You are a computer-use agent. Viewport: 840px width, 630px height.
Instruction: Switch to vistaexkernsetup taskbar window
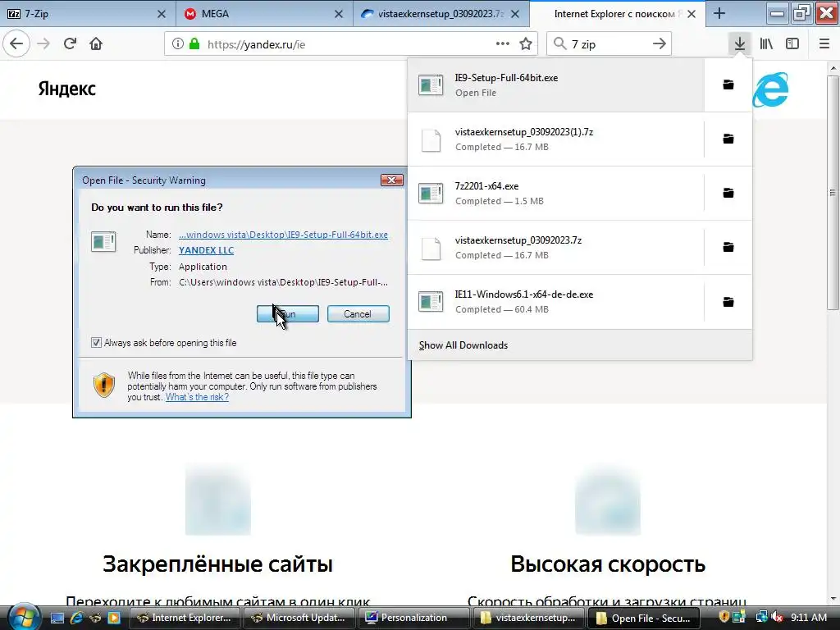click(527, 618)
